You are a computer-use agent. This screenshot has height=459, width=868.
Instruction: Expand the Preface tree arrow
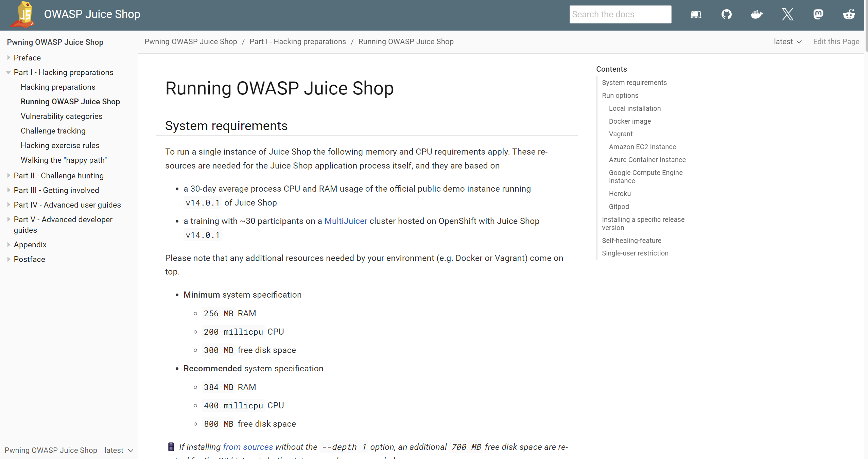pos(8,58)
